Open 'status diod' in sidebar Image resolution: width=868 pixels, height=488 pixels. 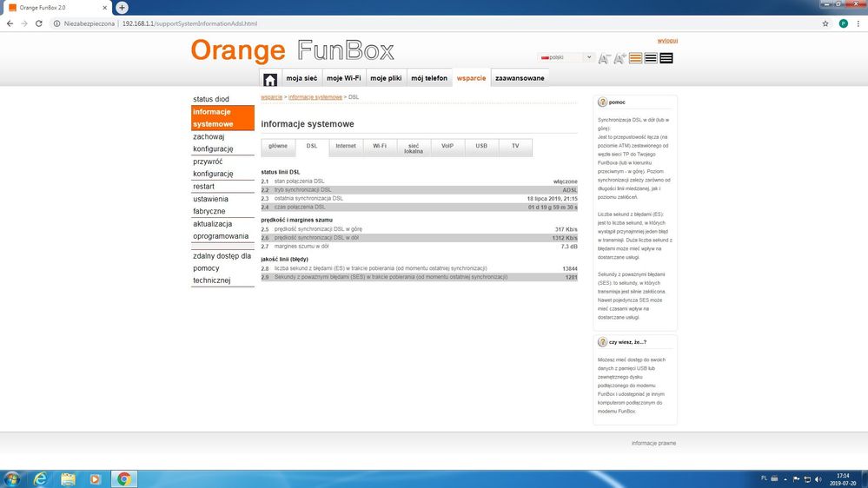[222, 99]
